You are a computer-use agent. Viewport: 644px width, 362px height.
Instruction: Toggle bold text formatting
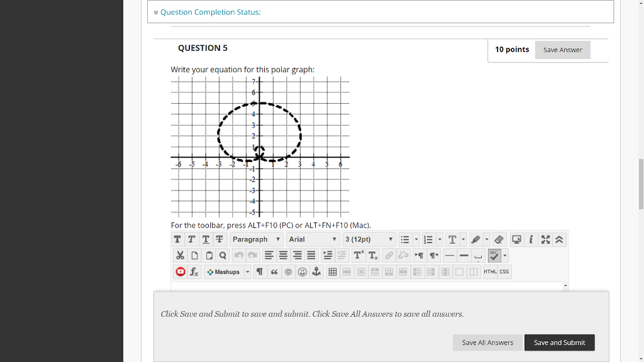point(177,239)
